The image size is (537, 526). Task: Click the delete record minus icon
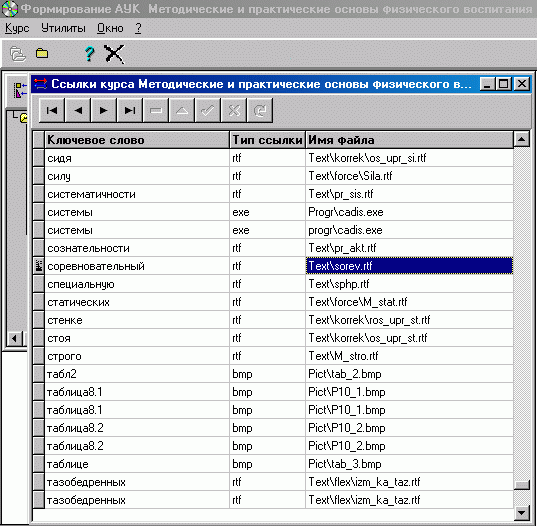(156, 110)
